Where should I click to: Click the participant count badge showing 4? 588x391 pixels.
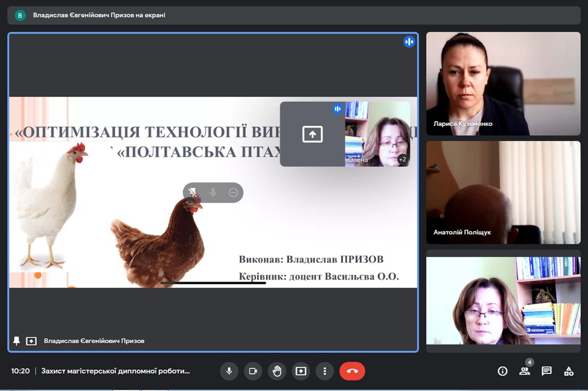point(529,363)
